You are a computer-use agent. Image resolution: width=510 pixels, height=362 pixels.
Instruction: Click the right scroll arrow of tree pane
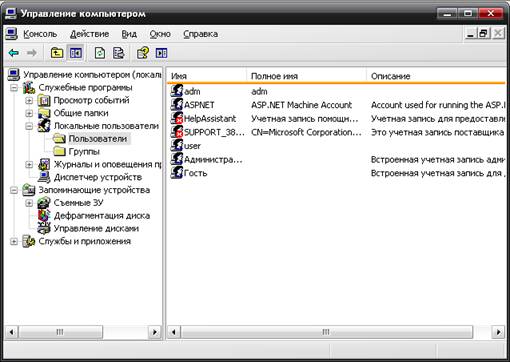coord(154,332)
